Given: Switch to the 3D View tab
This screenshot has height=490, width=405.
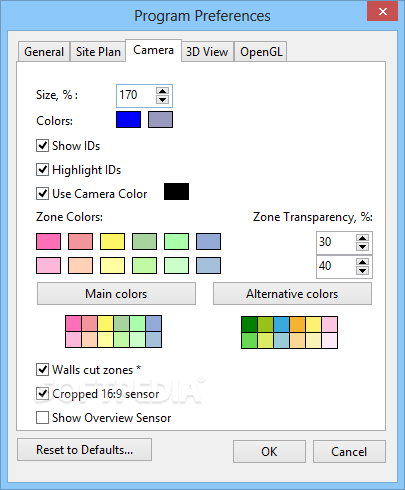Looking at the screenshot, I should 207,52.
